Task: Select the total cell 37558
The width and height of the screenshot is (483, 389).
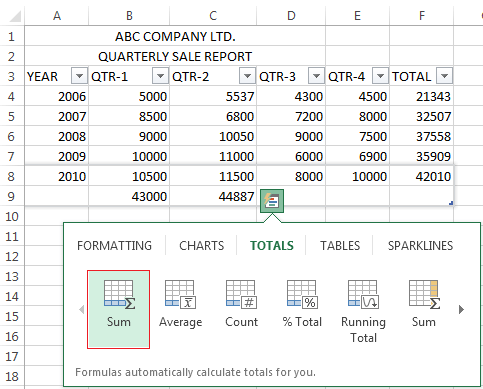Action: click(422, 136)
